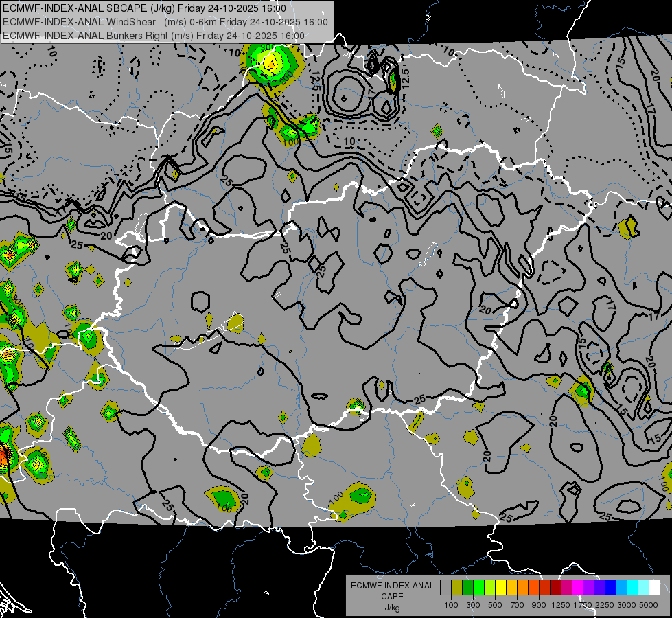Click the legend tick label 3000
Screen dimensions: 672x618
(x=627, y=605)
